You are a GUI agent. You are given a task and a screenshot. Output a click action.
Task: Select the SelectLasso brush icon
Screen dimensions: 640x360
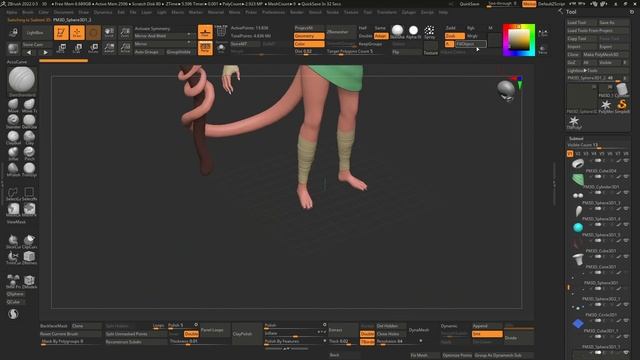[13, 194]
